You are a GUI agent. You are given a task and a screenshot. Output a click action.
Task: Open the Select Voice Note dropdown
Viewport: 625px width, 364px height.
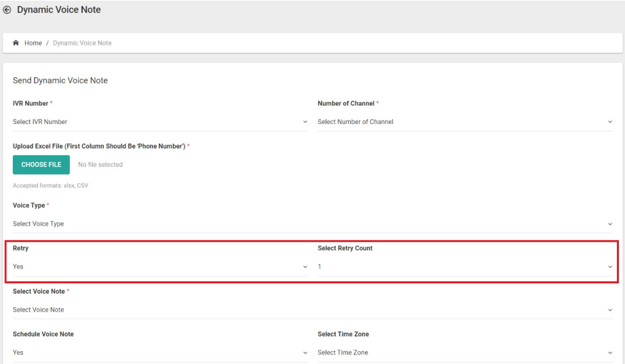(x=312, y=310)
